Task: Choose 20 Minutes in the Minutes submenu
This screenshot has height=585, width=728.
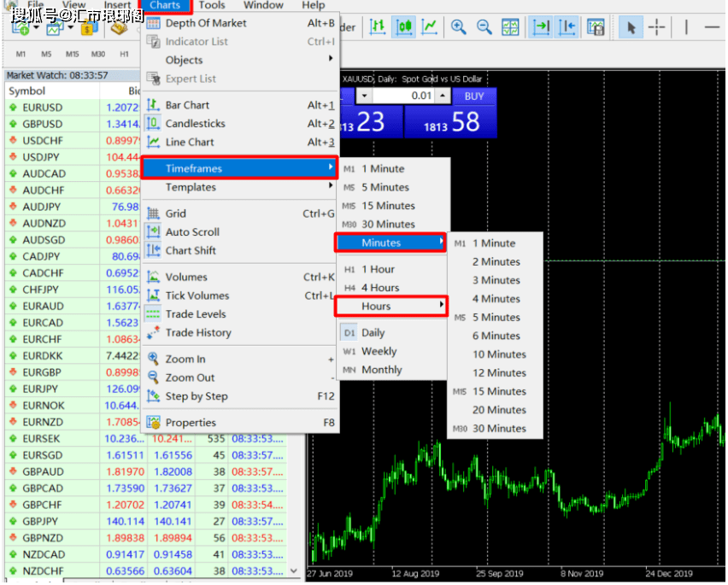Action: (x=496, y=410)
